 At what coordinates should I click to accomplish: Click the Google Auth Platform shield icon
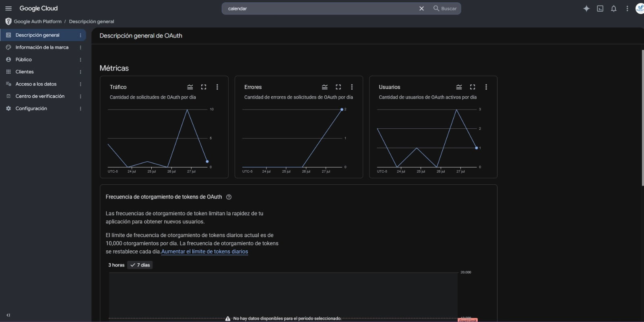click(8, 21)
